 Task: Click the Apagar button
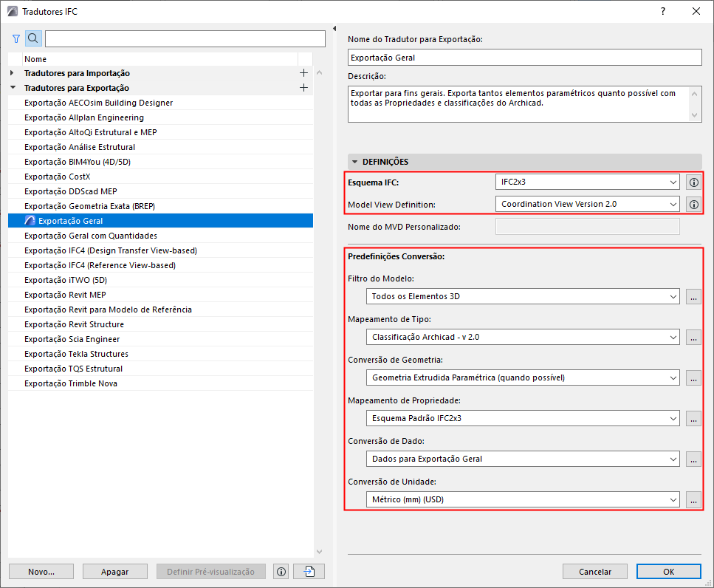(x=114, y=571)
